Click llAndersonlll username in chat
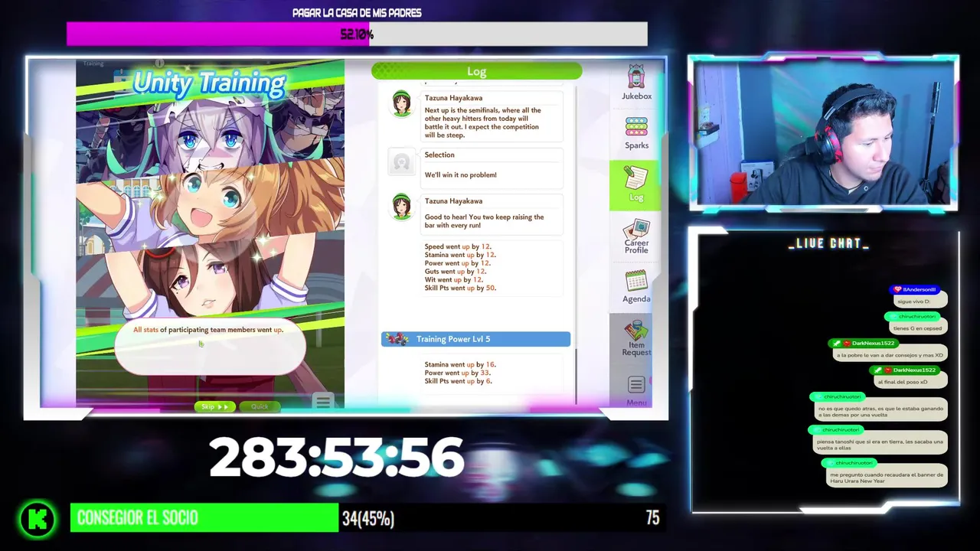 pos(919,289)
